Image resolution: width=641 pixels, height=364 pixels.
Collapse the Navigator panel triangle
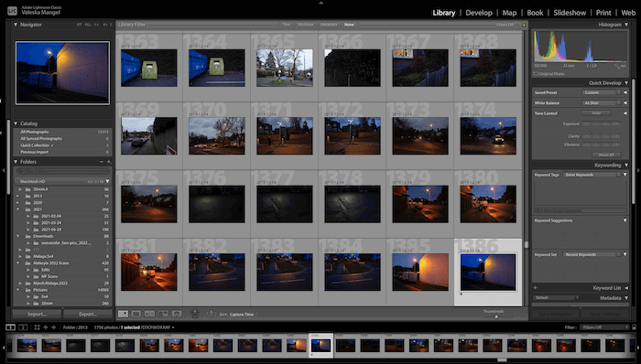[16, 25]
